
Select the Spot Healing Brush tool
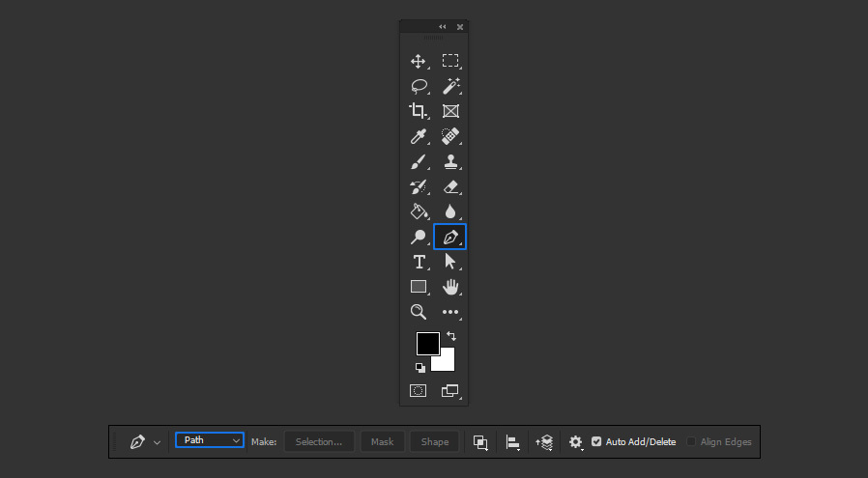[x=450, y=136]
